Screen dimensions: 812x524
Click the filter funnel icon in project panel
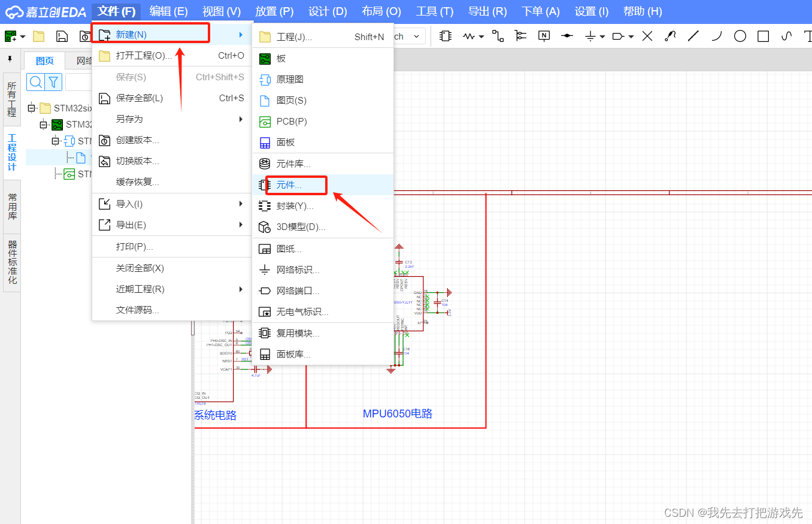click(x=53, y=82)
